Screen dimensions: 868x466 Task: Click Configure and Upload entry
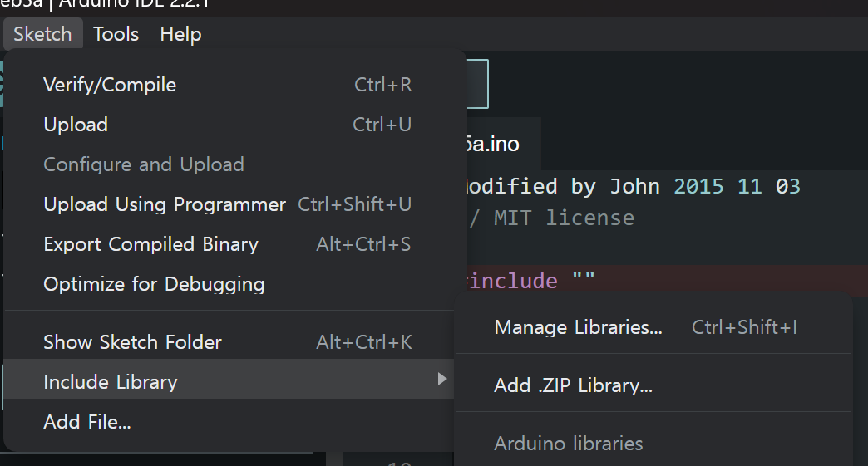coord(229,164)
